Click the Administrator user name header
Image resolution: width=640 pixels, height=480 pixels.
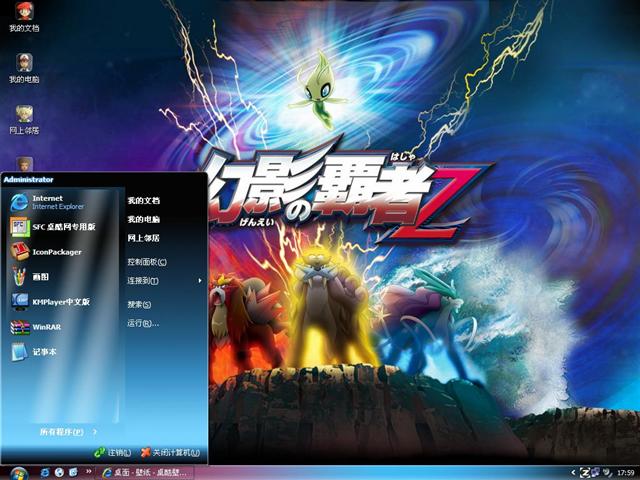click(x=29, y=180)
